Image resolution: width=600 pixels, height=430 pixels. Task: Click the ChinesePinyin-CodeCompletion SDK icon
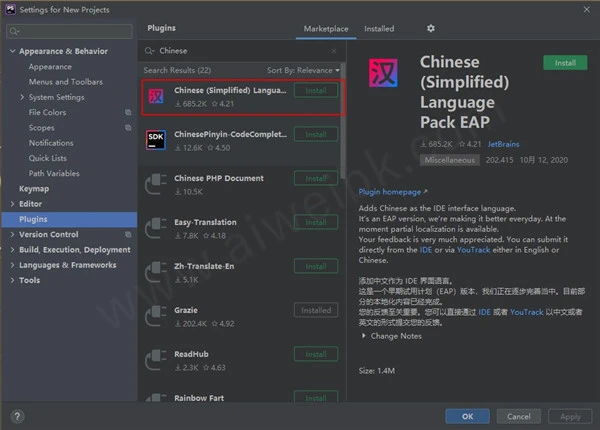coord(156,140)
